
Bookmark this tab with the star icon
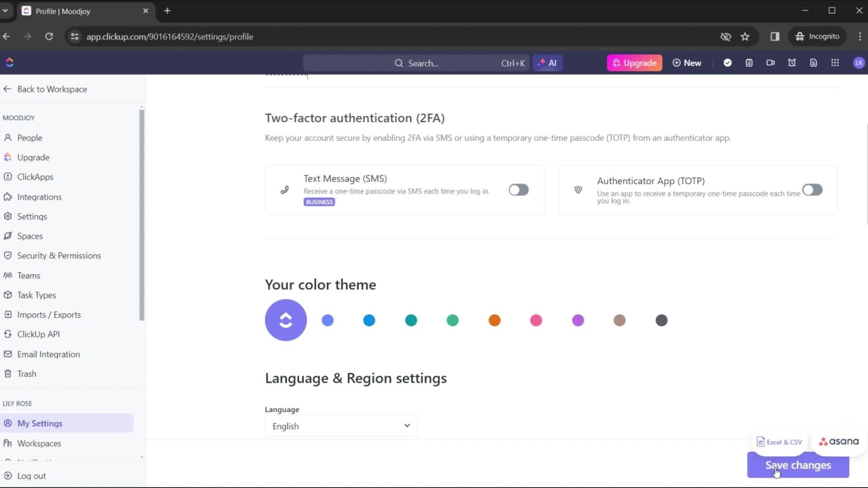click(x=745, y=37)
